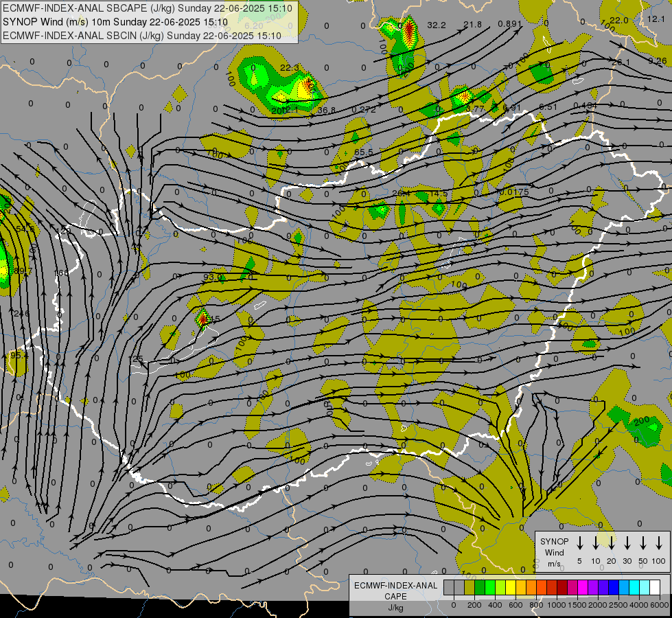Click the 93.0 value on the map
The image size is (672, 618).
click(x=213, y=277)
